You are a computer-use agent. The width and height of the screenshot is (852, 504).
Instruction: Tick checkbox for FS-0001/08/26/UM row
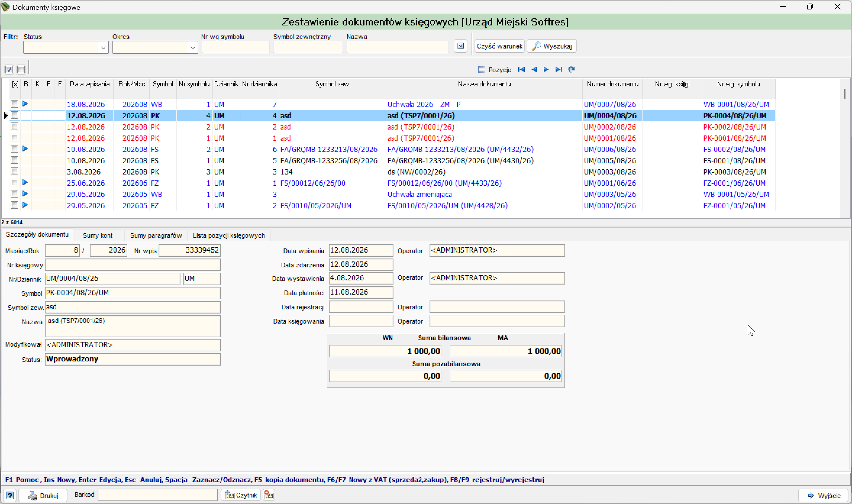click(14, 160)
